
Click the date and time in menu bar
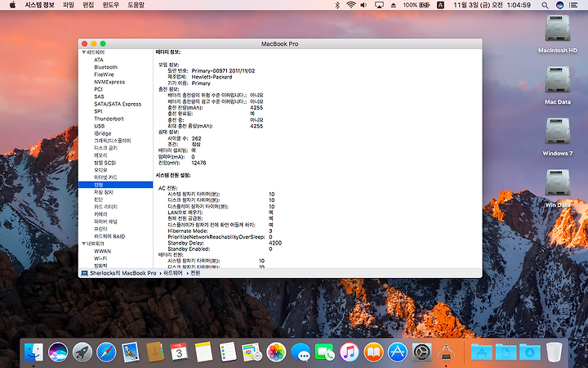click(492, 5)
